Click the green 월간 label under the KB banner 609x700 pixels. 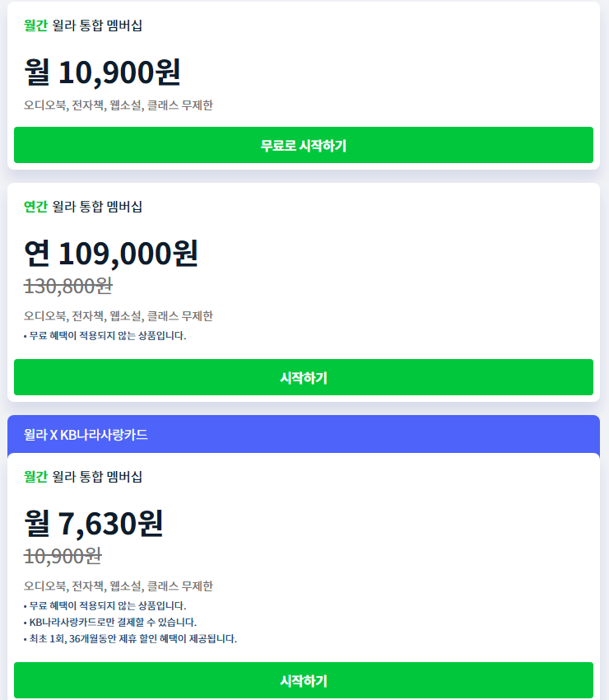point(35,477)
